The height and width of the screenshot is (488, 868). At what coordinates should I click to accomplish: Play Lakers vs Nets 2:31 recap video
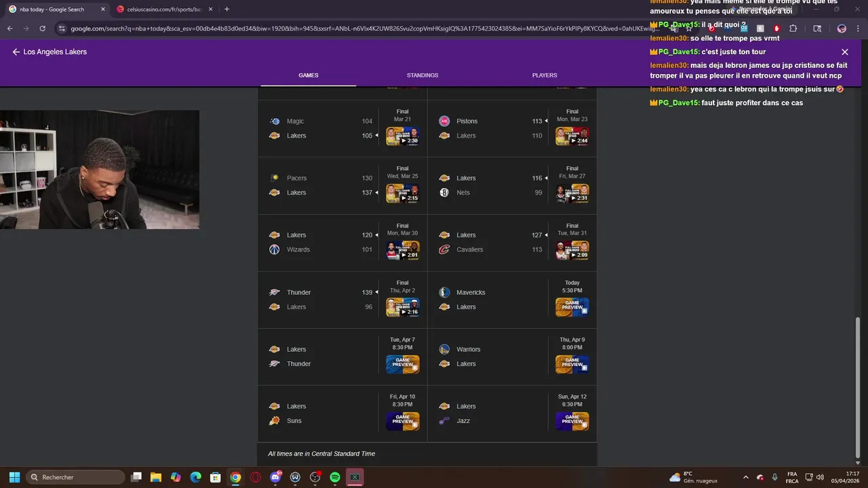pos(572,193)
